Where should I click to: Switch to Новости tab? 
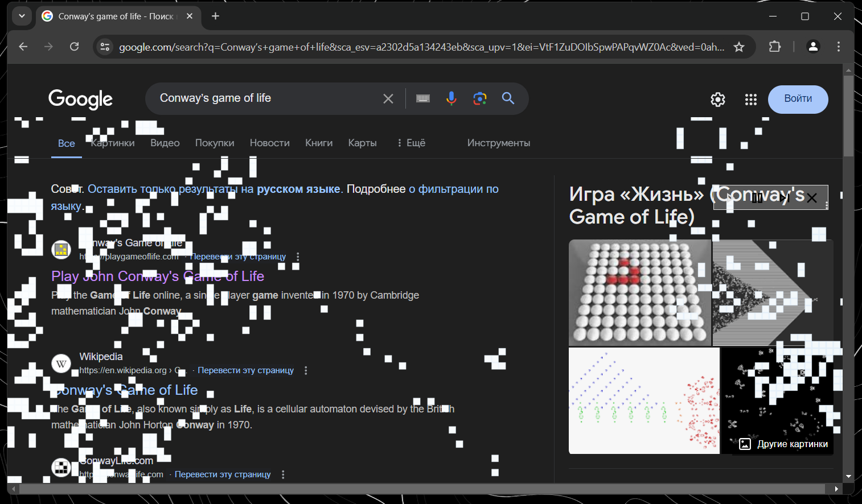pyautogui.click(x=270, y=143)
